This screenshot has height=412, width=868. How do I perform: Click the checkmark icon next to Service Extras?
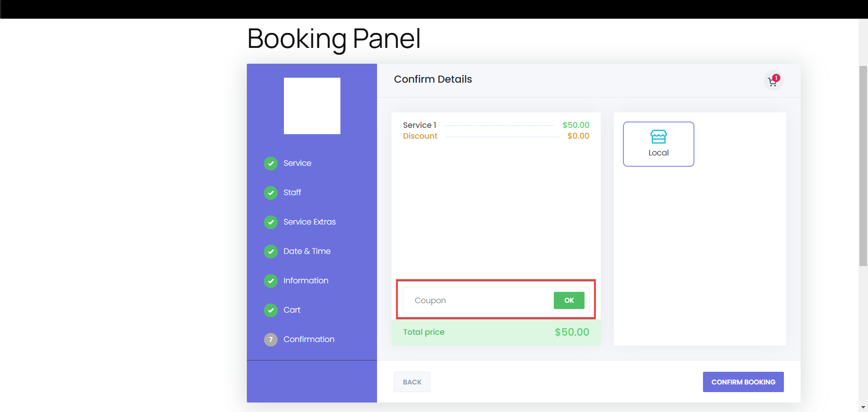point(271,222)
